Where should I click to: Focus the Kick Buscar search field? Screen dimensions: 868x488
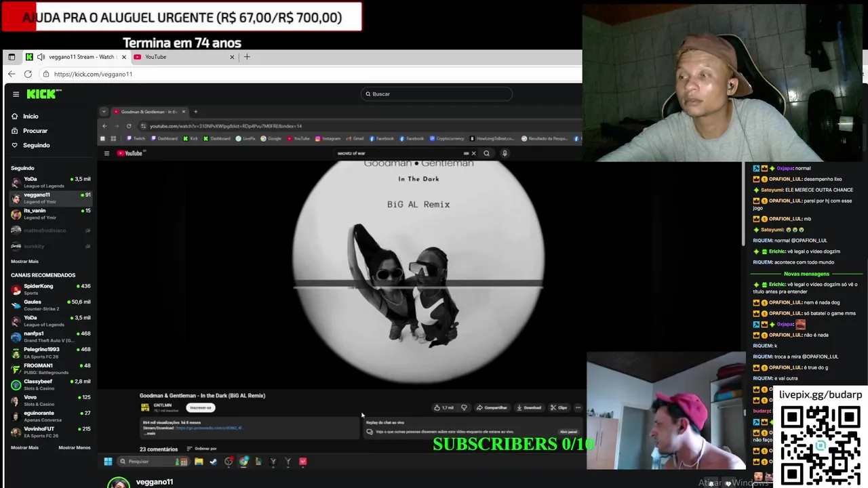click(437, 94)
